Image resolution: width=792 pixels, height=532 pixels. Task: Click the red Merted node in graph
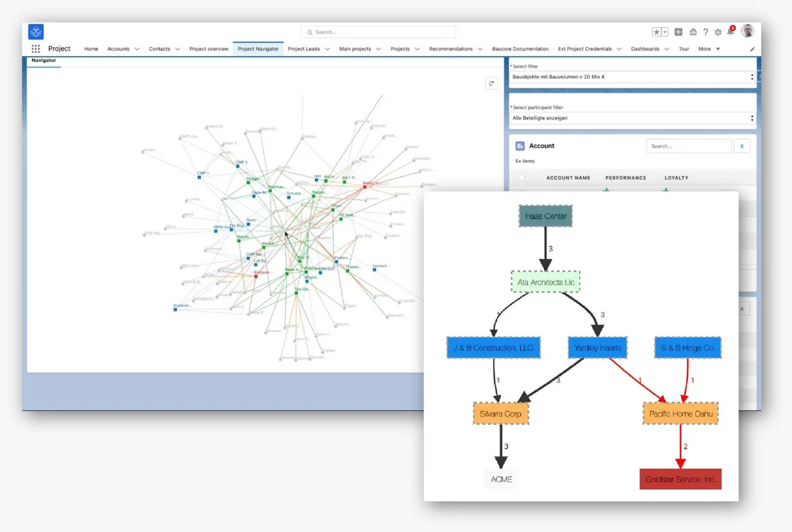(x=364, y=187)
